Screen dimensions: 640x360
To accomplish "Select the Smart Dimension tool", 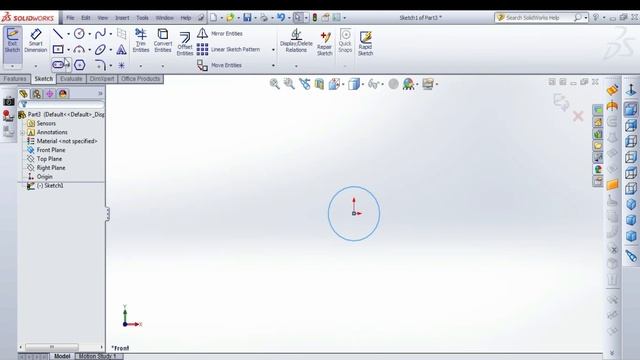I will coord(36,41).
